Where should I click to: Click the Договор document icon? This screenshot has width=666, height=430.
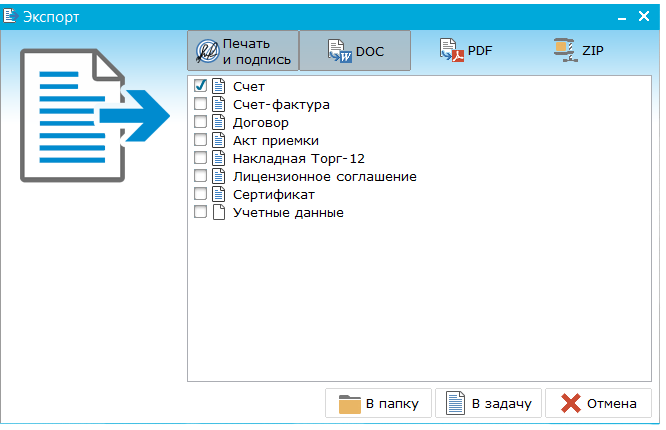pos(219,122)
